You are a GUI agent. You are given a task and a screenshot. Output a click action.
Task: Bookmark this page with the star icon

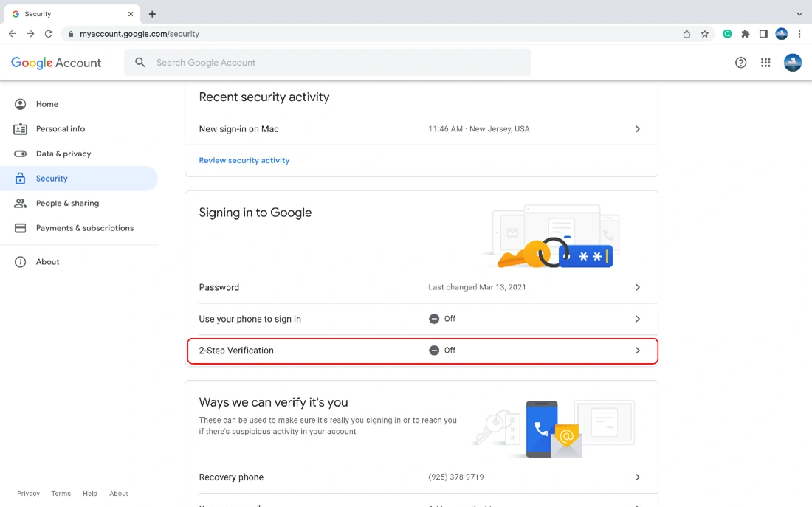click(705, 34)
